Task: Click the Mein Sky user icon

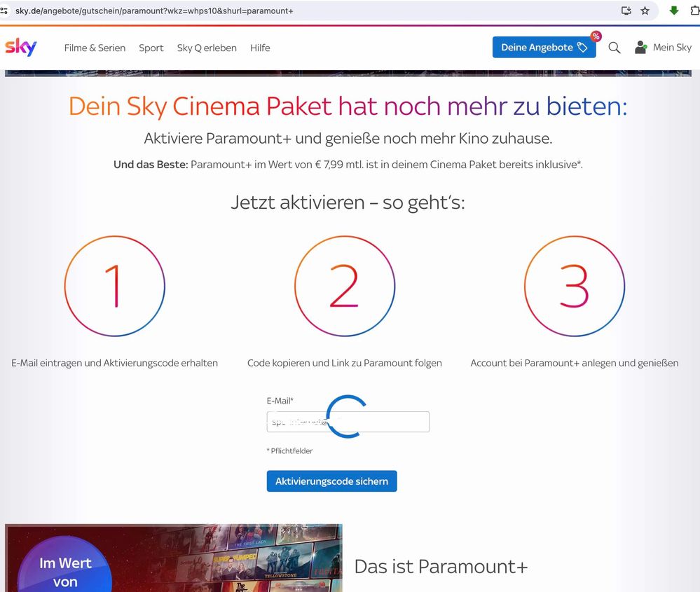Action: 641,48
